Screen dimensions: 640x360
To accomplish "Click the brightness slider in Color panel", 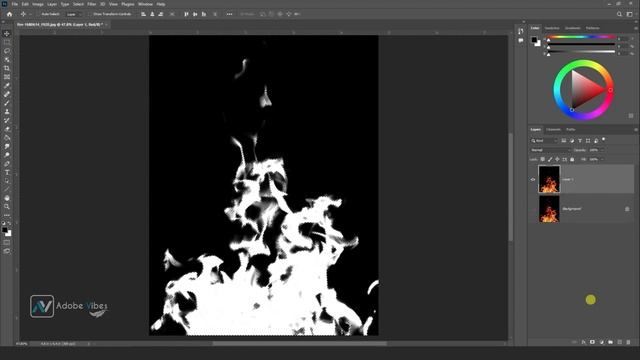I will pos(582,52).
